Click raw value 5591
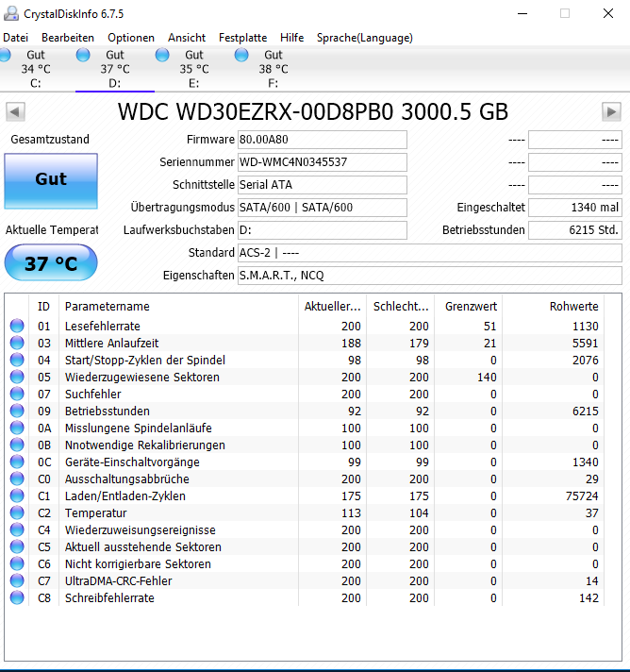Image resolution: width=630 pixels, height=672 pixels. (585, 344)
